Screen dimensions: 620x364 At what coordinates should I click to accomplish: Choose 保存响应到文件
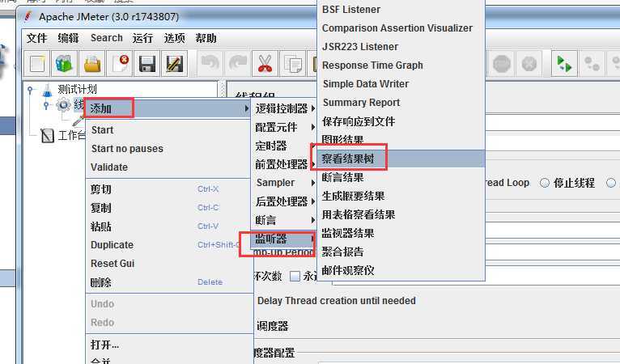pyautogui.click(x=401, y=121)
